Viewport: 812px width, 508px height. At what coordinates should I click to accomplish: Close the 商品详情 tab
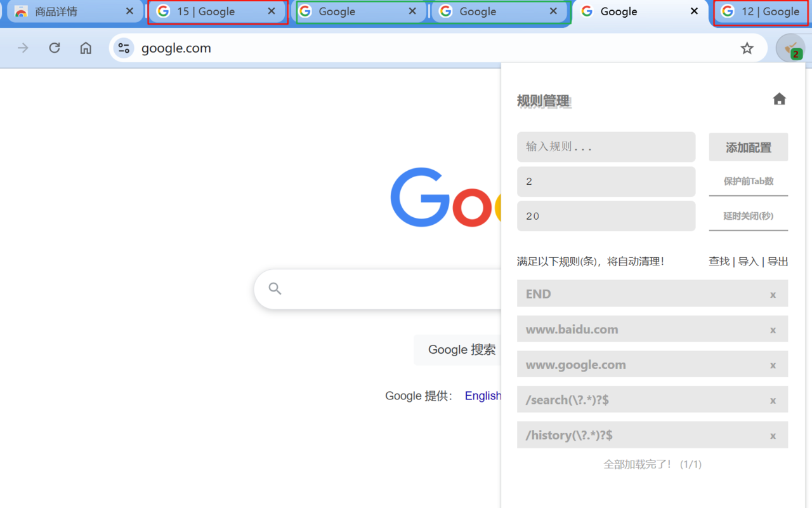point(129,11)
